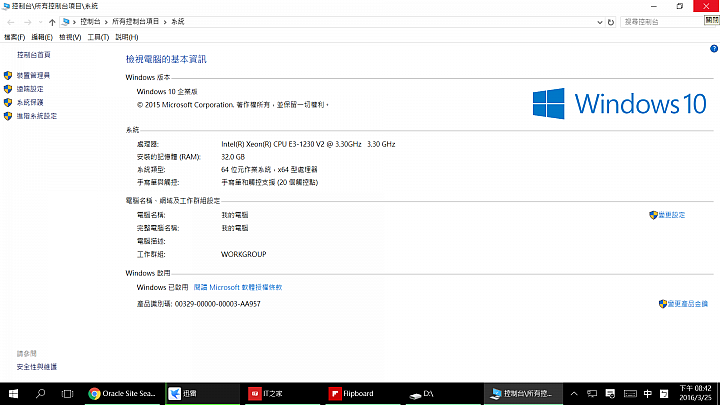The height and width of the screenshot is (405, 720).
Task: Open taskbar search magnifier
Action: [x=40, y=394]
